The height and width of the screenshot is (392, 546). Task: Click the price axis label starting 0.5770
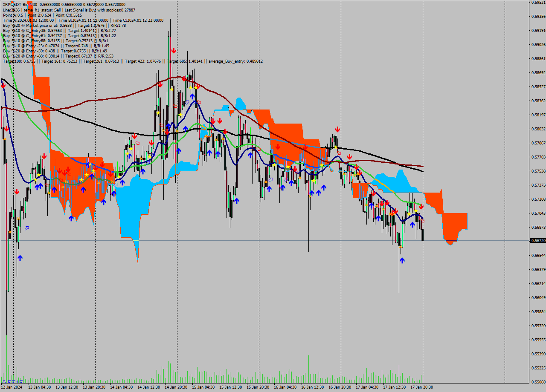(x=539, y=157)
